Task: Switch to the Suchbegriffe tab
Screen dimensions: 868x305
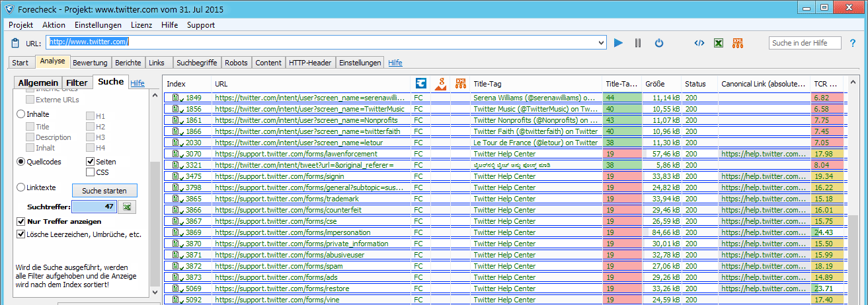Action: coord(196,63)
